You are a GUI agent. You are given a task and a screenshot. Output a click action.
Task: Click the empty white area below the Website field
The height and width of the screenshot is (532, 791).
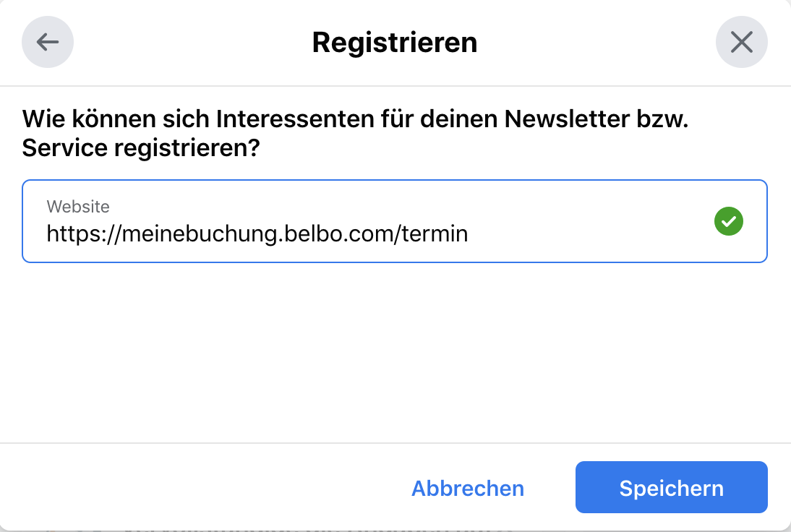pos(395,352)
